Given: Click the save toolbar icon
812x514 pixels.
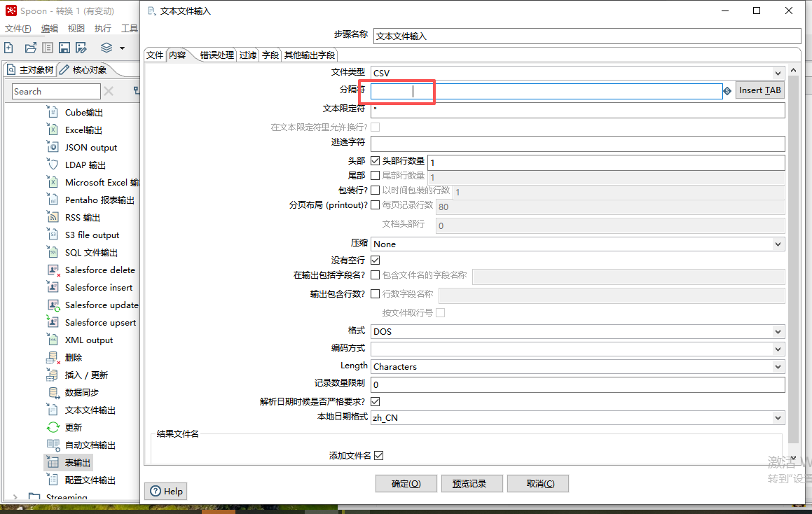Looking at the screenshot, I should click(x=64, y=48).
